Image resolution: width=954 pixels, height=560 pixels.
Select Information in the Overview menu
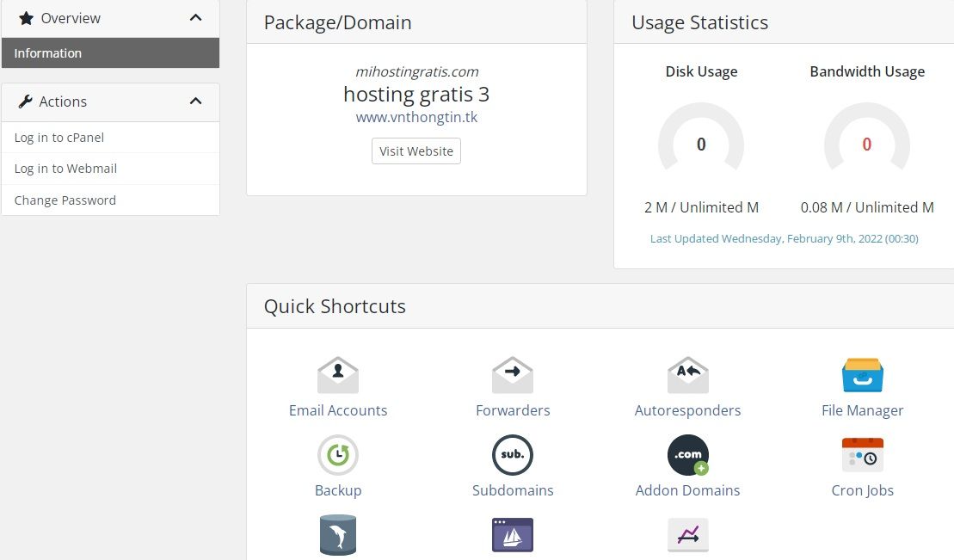[47, 52]
